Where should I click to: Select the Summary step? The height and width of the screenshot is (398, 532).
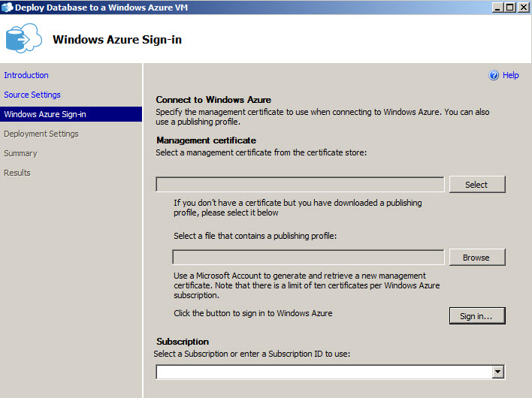[x=20, y=154]
